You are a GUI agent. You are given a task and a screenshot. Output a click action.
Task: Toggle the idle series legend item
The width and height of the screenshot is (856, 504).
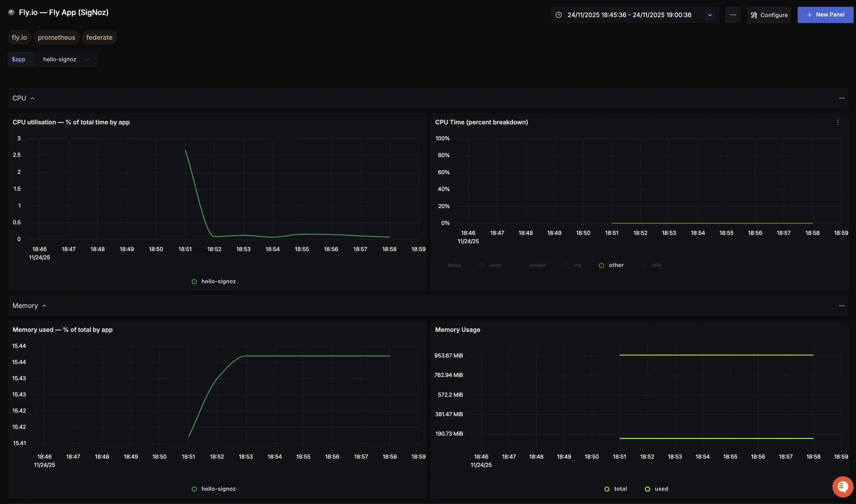point(651,265)
